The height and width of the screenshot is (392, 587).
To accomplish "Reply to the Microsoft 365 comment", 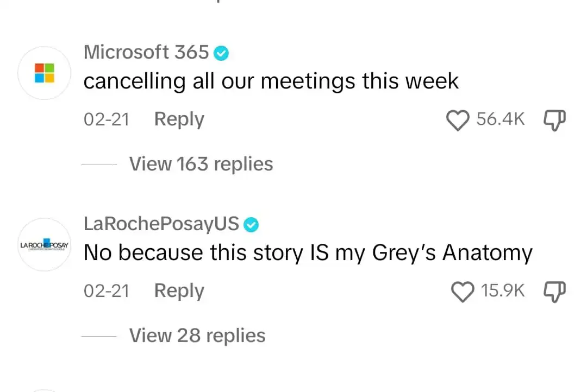I will (179, 119).
